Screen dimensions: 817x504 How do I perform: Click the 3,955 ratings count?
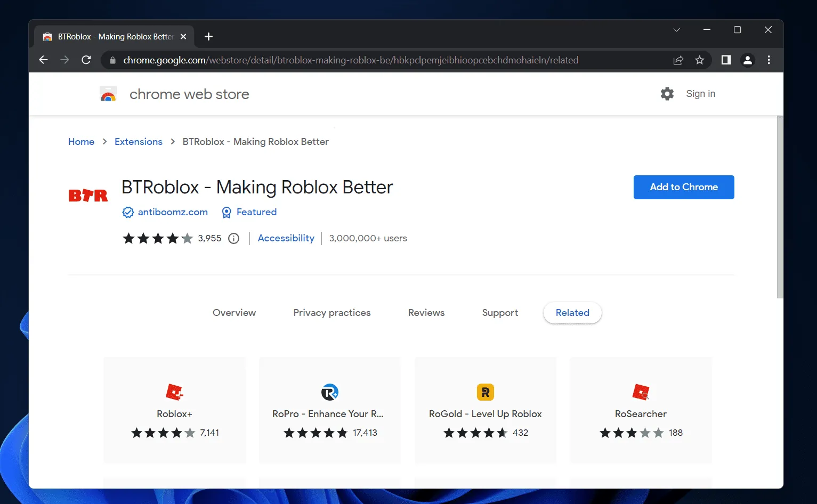click(x=209, y=238)
